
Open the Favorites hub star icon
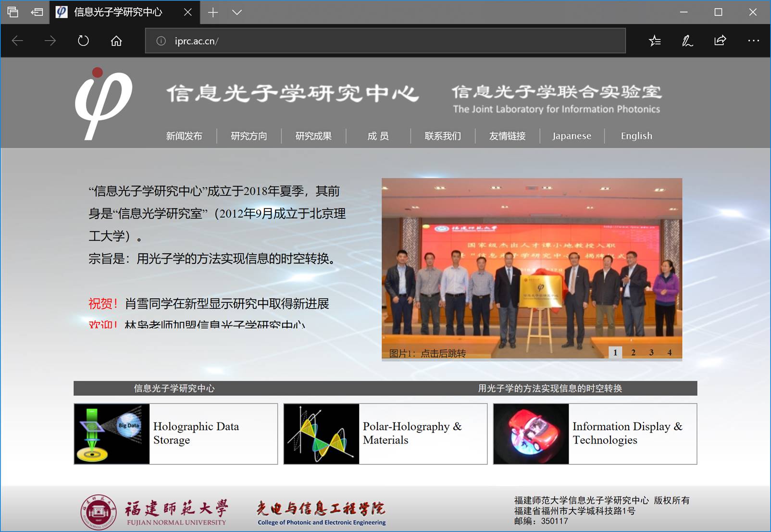coord(655,41)
